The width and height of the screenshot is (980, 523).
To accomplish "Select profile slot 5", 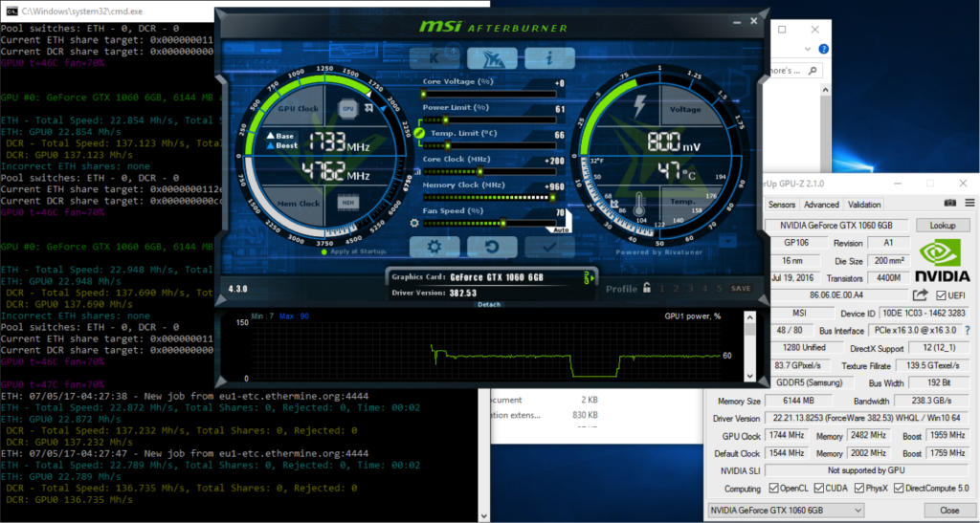I will pos(719,289).
